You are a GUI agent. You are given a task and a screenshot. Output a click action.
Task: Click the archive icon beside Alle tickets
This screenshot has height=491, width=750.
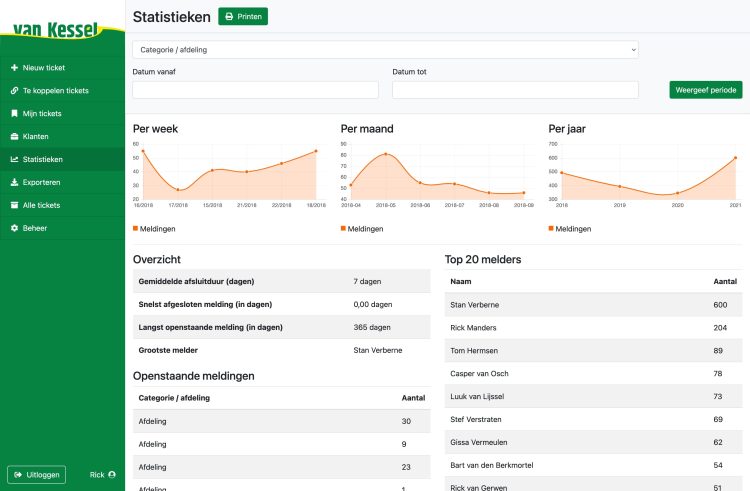(14, 206)
